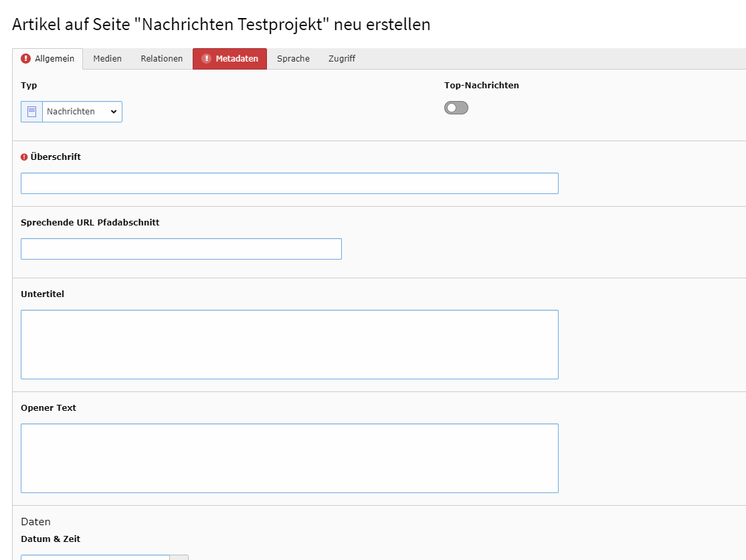Place cursor in the Untertitel textarea
746x560 pixels.
click(289, 345)
